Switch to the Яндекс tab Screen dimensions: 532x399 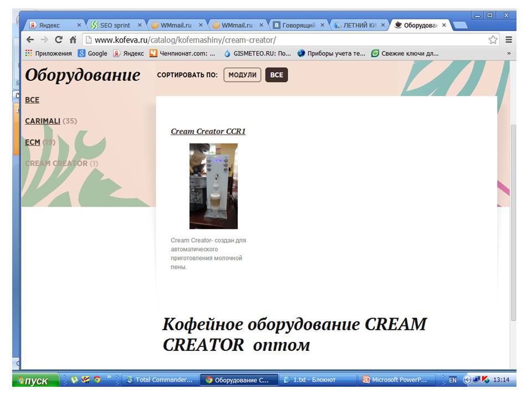(55, 25)
